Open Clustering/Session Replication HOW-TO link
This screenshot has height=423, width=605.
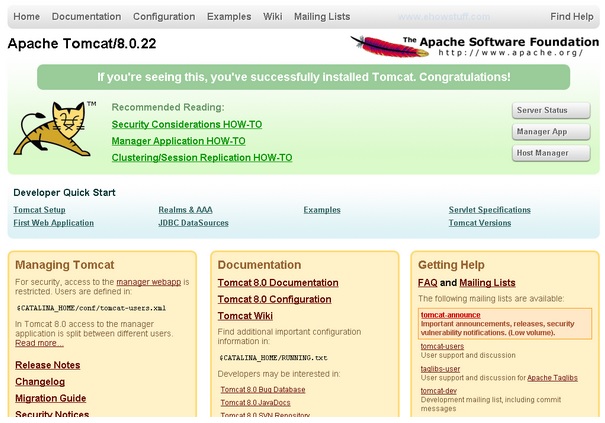tap(202, 157)
